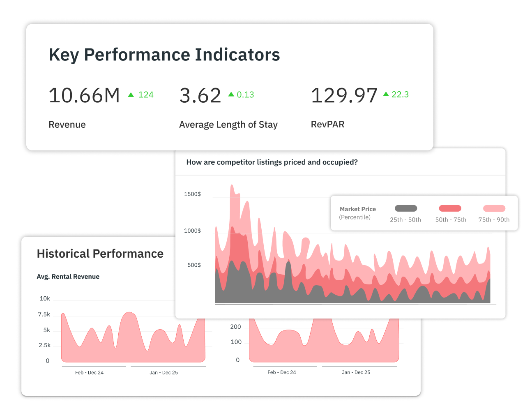Image resolution: width=532 pixels, height=411 pixels.
Task: Click the 25th - 50th gray legend swatch
Action: pyautogui.click(x=406, y=208)
